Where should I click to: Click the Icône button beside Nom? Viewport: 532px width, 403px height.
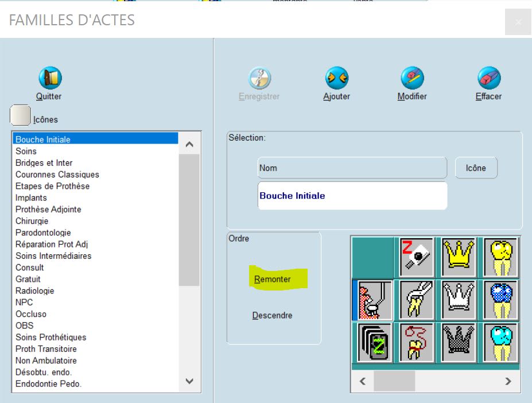pyautogui.click(x=476, y=168)
